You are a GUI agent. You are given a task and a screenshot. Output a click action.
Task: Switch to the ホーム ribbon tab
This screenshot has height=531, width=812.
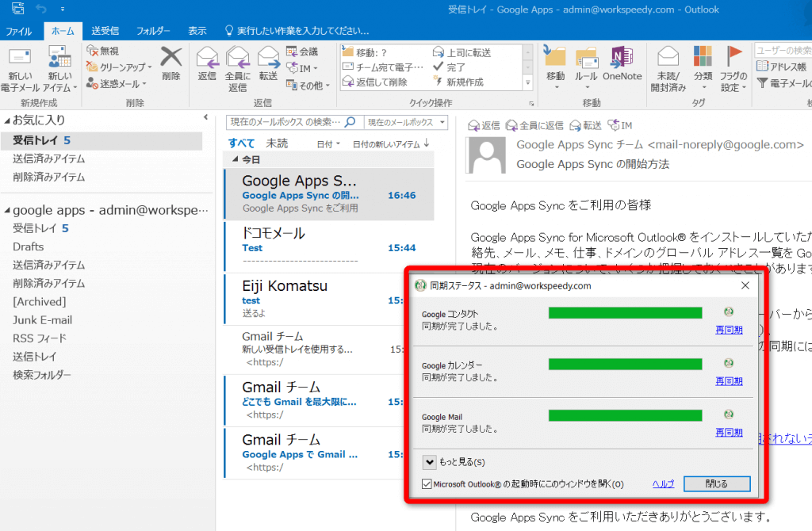(x=63, y=31)
